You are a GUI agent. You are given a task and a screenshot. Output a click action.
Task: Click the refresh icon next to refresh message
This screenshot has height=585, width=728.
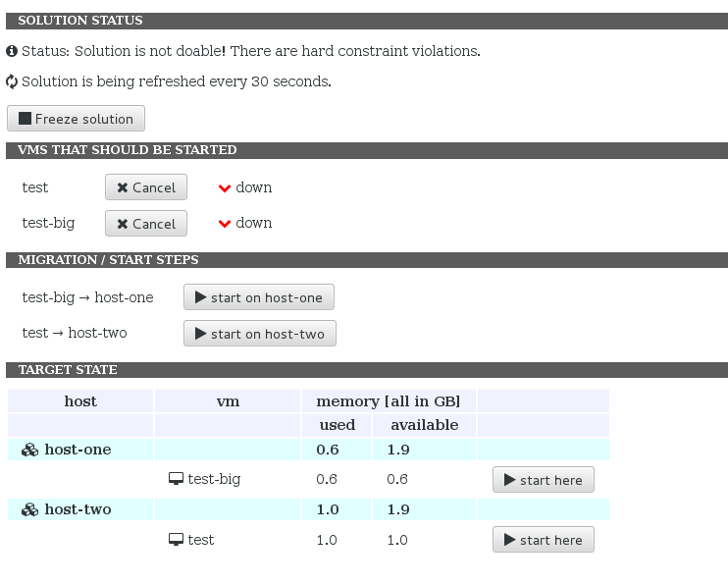(x=12, y=81)
